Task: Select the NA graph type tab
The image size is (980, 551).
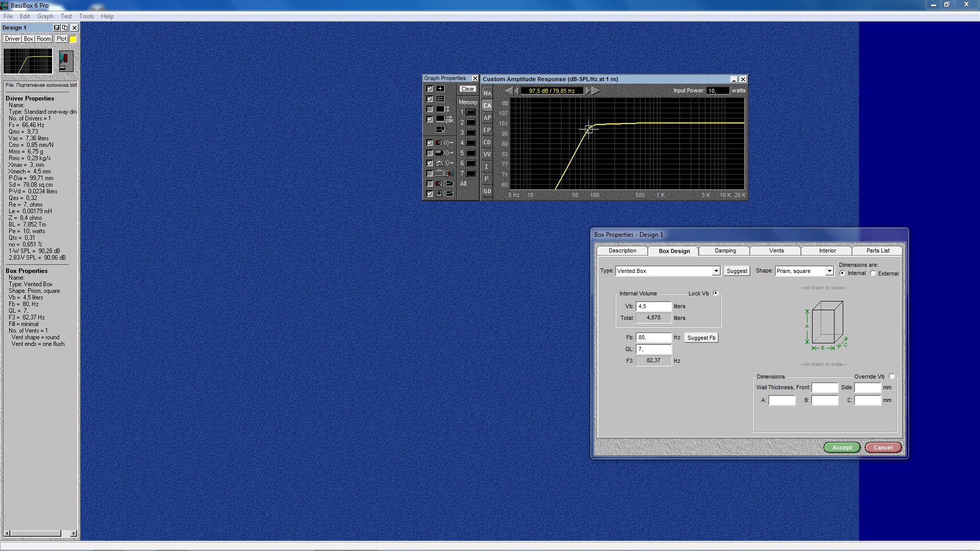Action: [x=487, y=93]
